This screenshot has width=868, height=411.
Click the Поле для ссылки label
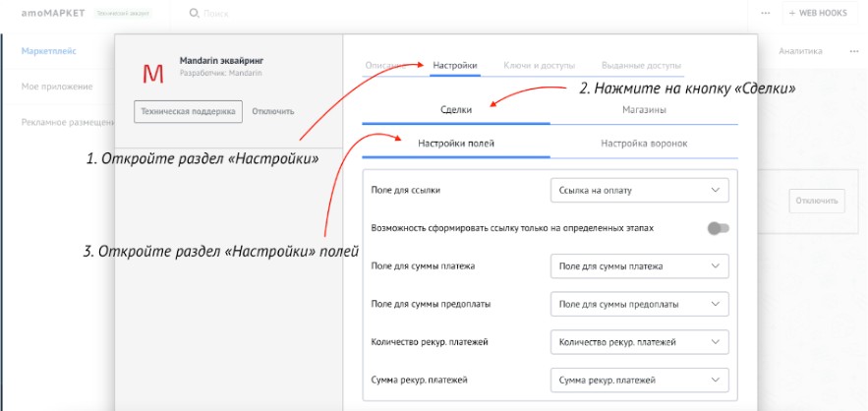pos(406,191)
